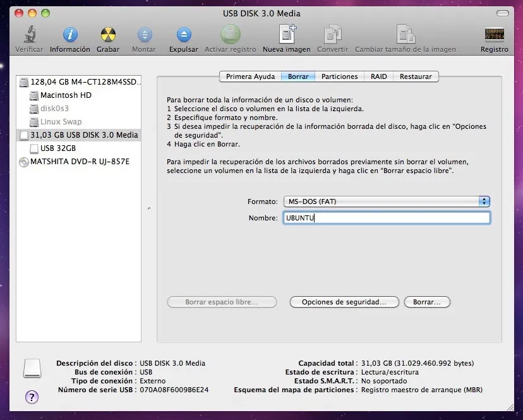Open the Formato MS-DOS (FAT) dropdown

[x=387, y=201]
